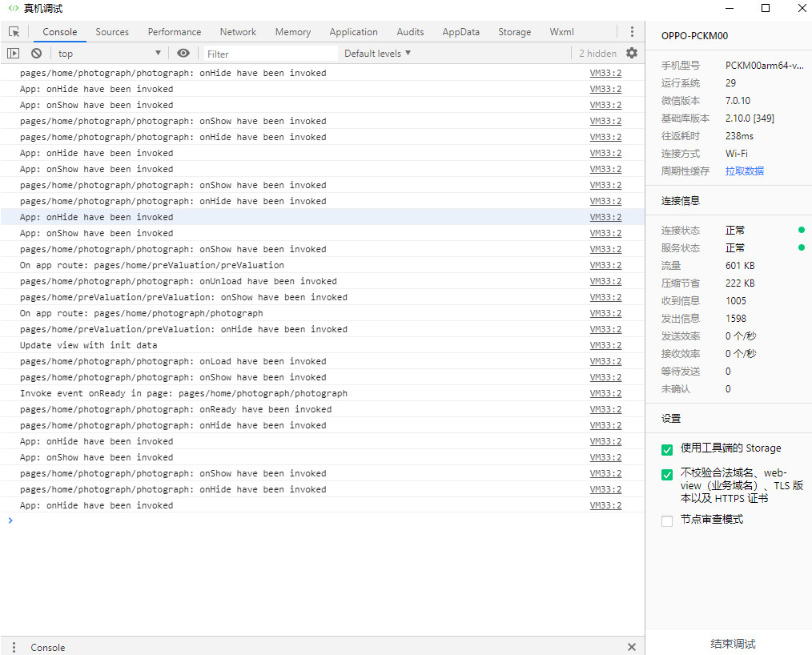Enable 节点审查模式 checkbox
812x655 pixels.
(x=667, y=521)
